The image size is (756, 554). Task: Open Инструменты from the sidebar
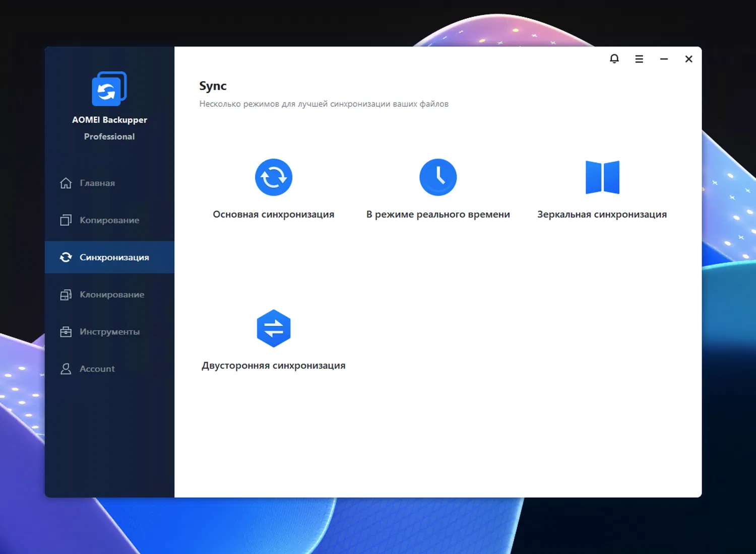coord(109,332)
